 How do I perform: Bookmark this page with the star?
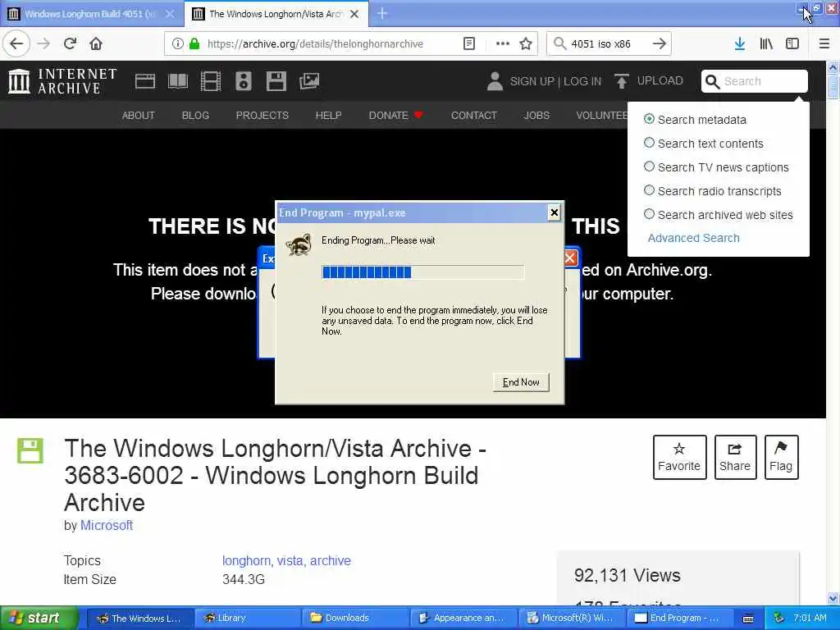(526, 44)
